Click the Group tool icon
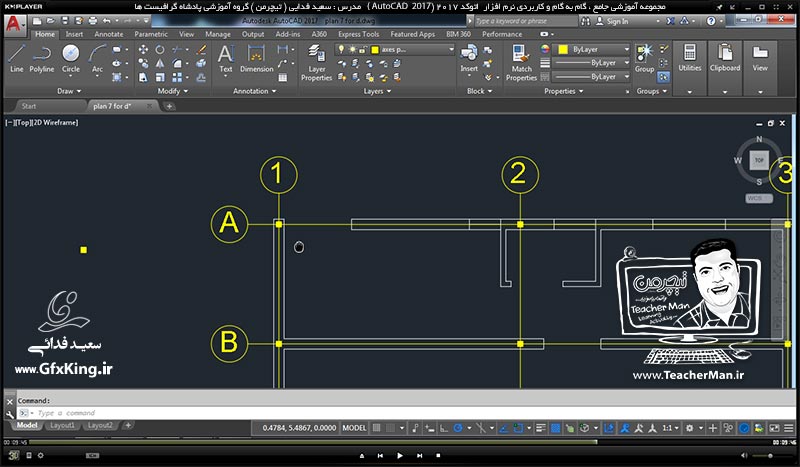The height and width of the screenshot is (467, 800). 644,58
